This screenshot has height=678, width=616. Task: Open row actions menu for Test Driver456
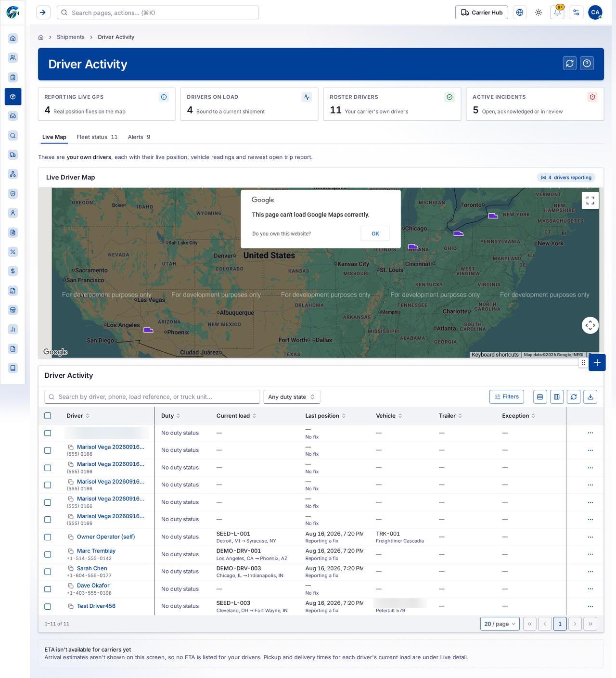(590, 606)
